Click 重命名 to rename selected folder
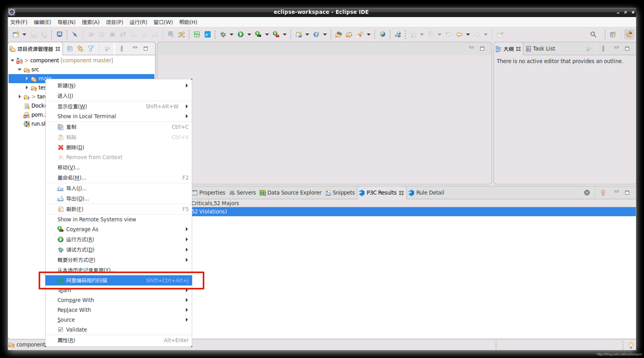This screenshot has height=358, width=644. (x=73, y=177)
